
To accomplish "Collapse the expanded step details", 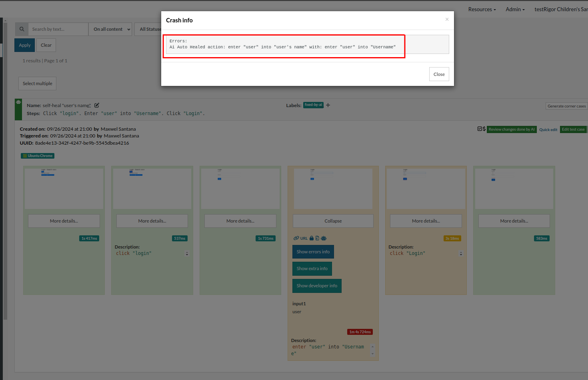I will click(333, 221).
